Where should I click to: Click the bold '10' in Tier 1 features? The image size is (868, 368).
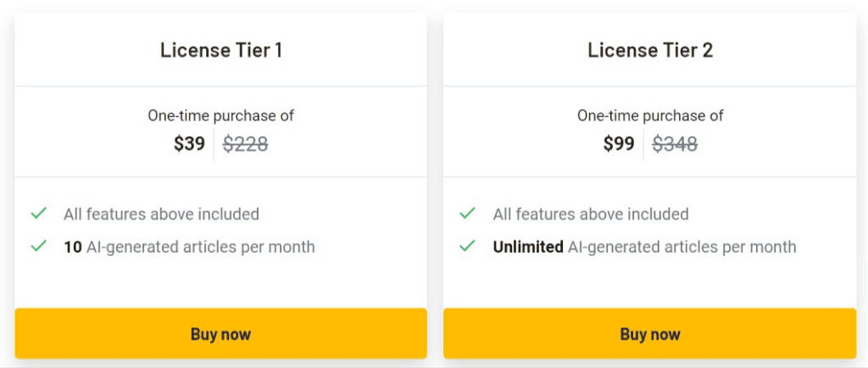tap(73, 247)
